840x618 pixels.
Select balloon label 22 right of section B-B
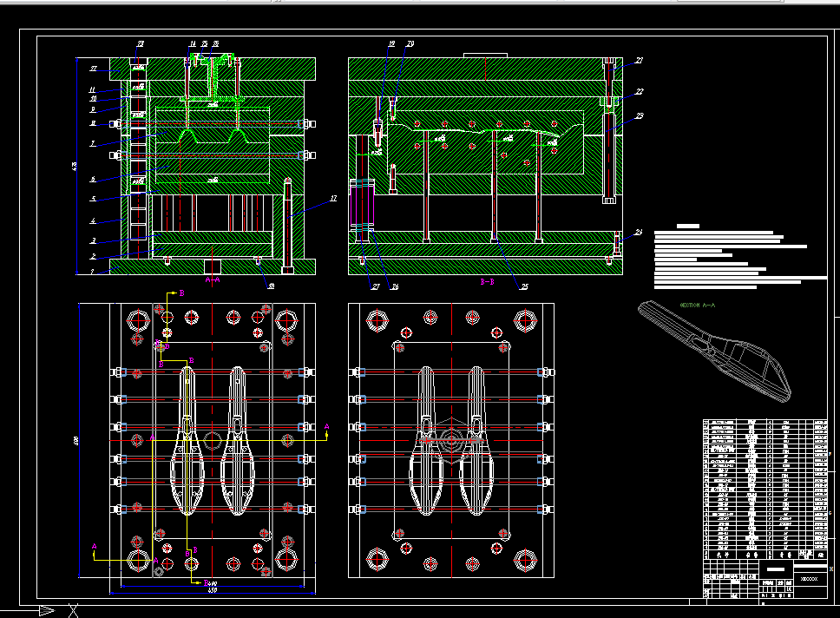[x=639, y=92]
